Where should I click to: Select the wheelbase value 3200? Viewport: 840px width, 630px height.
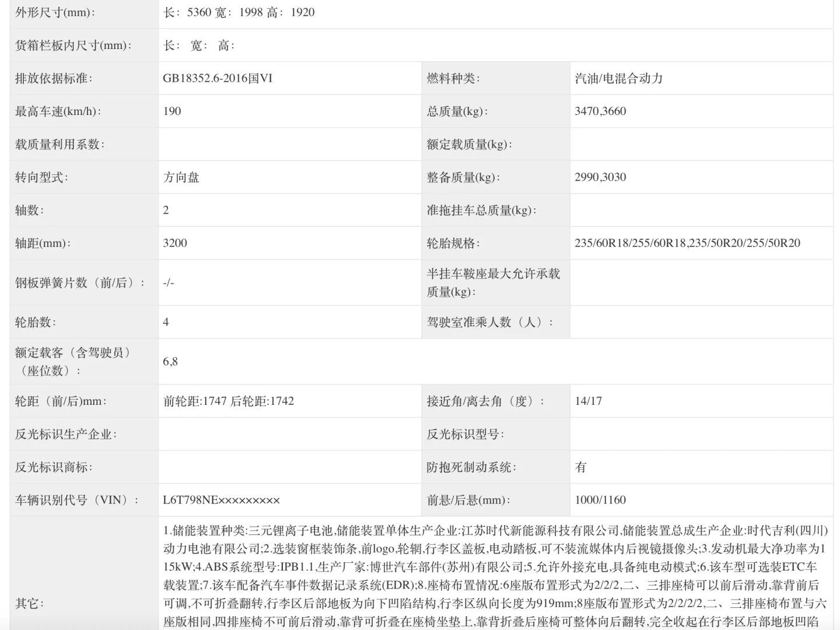click(x=175, y=243)
